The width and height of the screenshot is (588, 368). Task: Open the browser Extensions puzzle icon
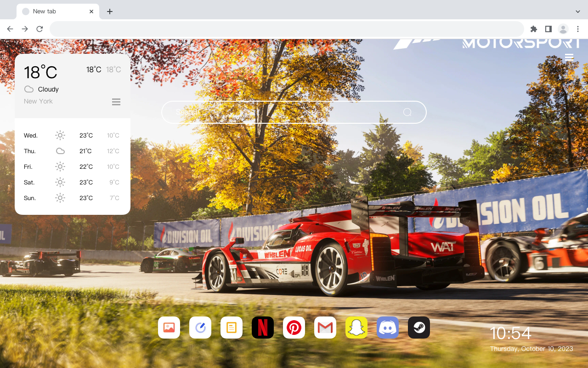tap(533, 29)
